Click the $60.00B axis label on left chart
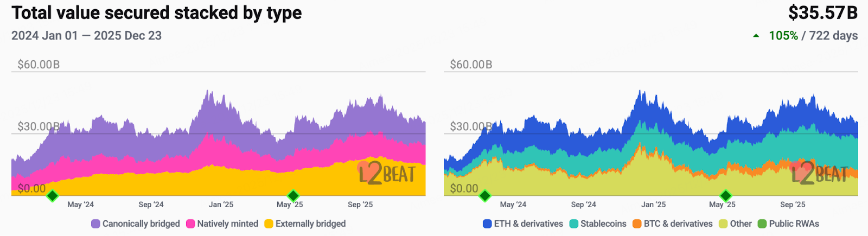This screenshot has height=236, width=868. click(39, 65)
